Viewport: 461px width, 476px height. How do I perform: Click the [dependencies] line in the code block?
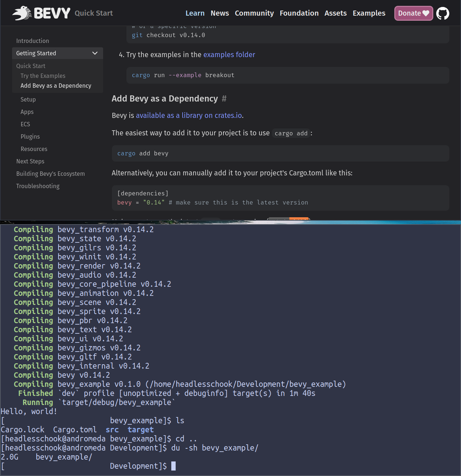(142, 193)
